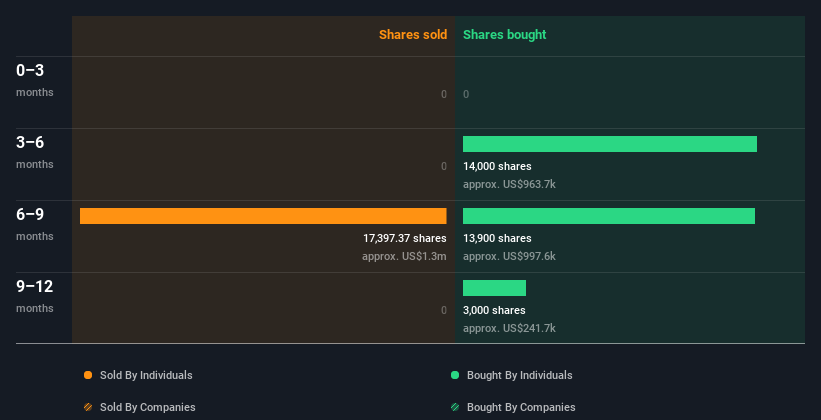Click the green 3–6 months bought bar
821x420 pixels.
pyautogui.click(x=610, y=144)
